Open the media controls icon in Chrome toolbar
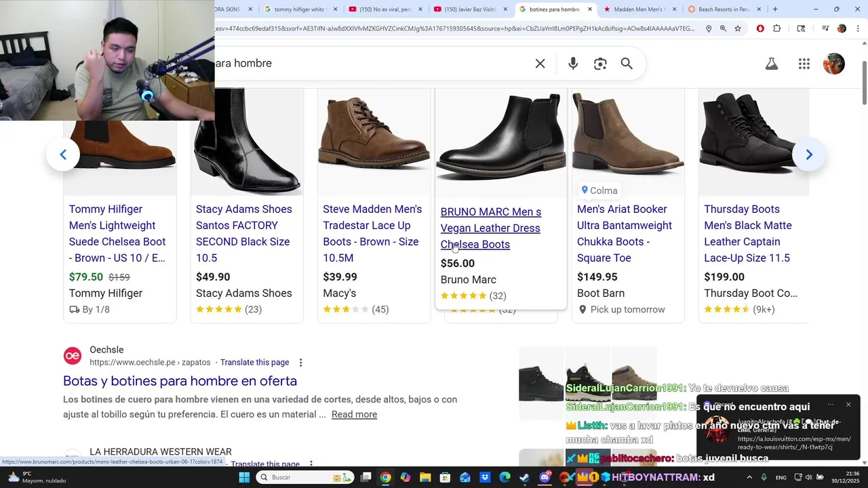 pyautogui.click(x=825, y=28)
